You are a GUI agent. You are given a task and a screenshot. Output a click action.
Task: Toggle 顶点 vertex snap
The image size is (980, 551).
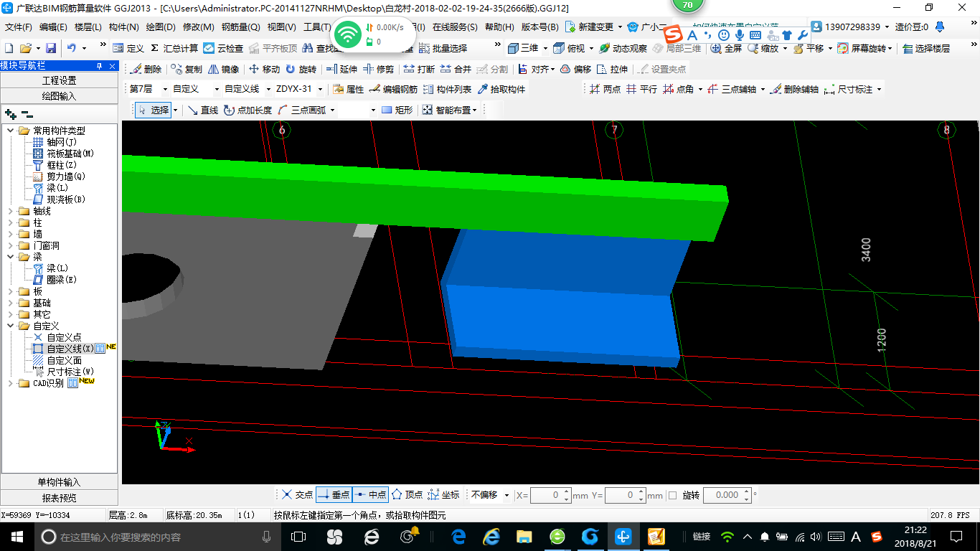coord(407,495)
